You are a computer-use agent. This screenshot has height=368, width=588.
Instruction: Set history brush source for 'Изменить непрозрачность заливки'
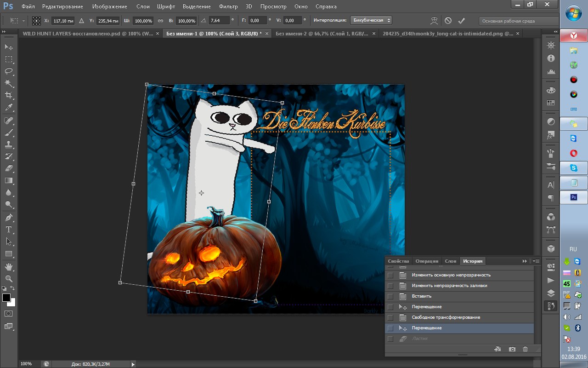[390, 286]
